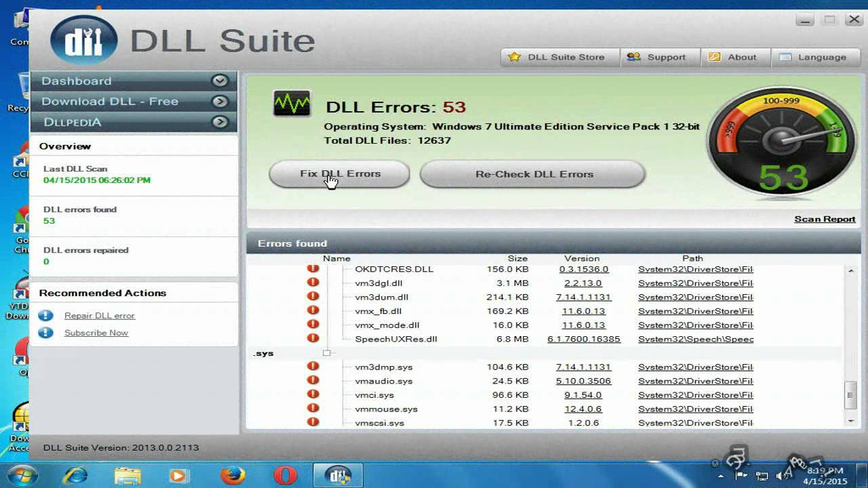Sort errors by the Name column
Viewport: 868px width, 488px height.
coord(336,258)
